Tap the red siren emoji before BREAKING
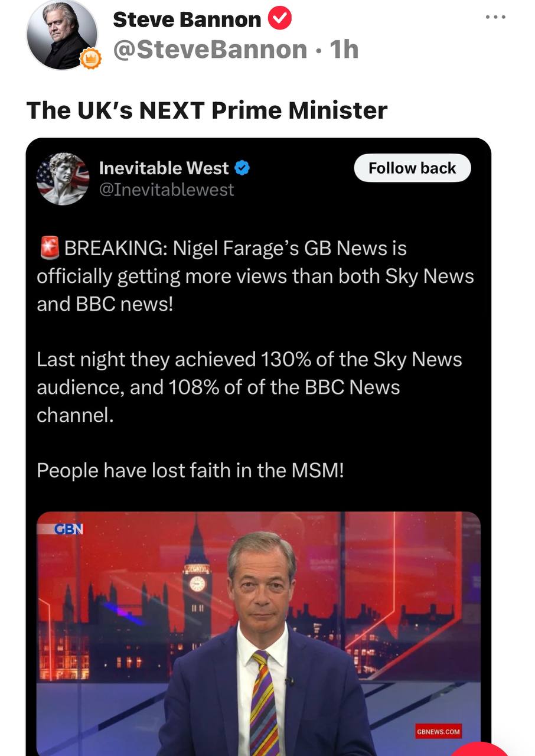 pyautogui.click(x=50, y=249)
